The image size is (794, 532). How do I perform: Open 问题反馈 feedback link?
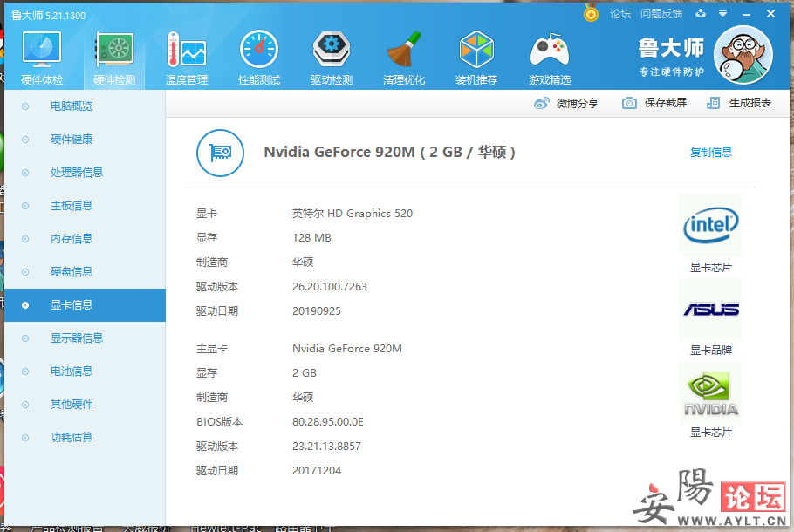point(661,14)
